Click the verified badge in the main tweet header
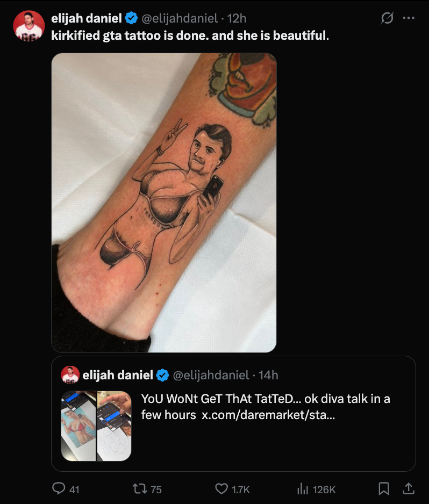Viewport: 429px width, 504px height. (131, 18)
